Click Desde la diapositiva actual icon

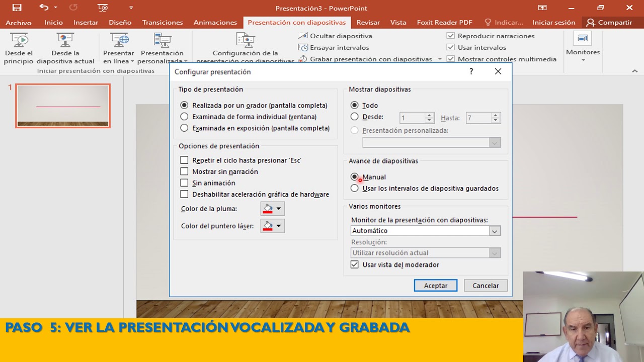click(65, 40)
